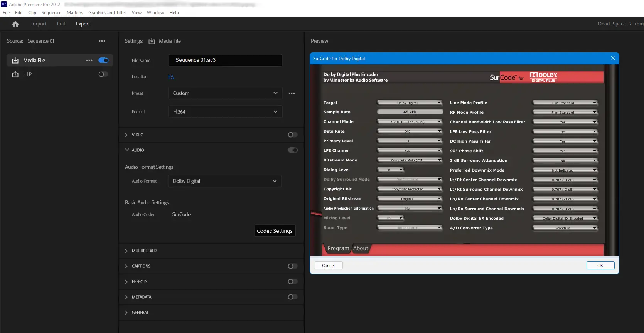Click the Premiere Pro app icon

point(4,4)
